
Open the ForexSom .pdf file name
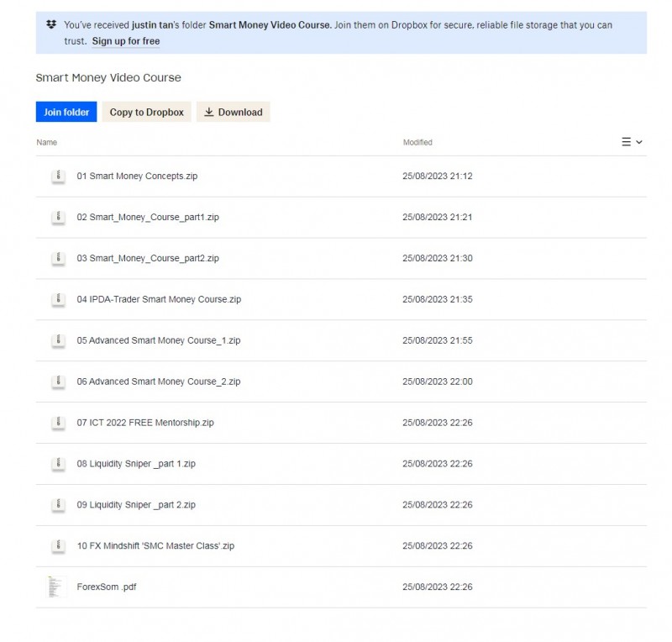[107, 587]
